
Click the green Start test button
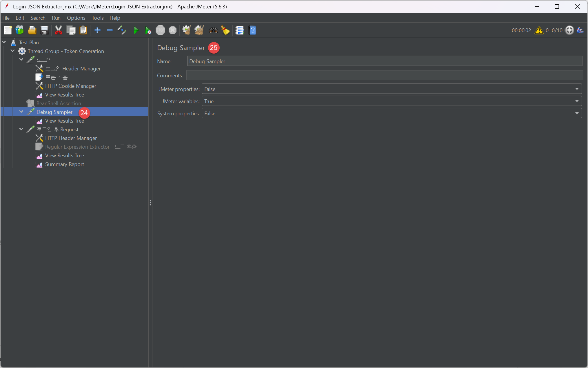136,30
